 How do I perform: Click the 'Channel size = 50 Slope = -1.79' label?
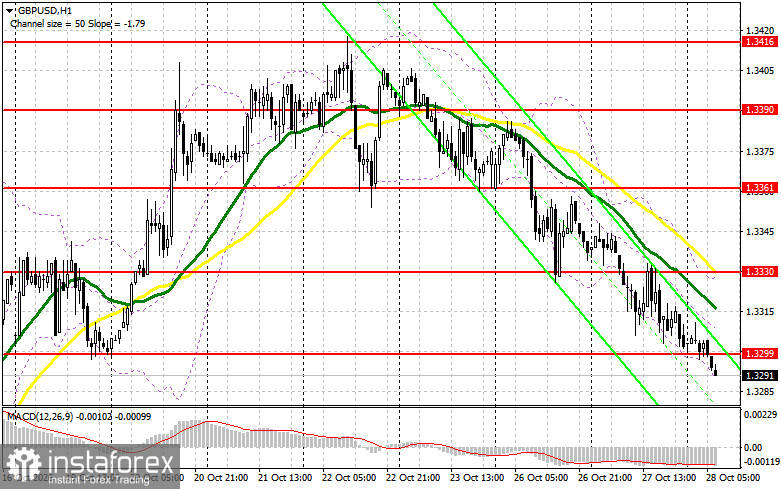point(78,23)
